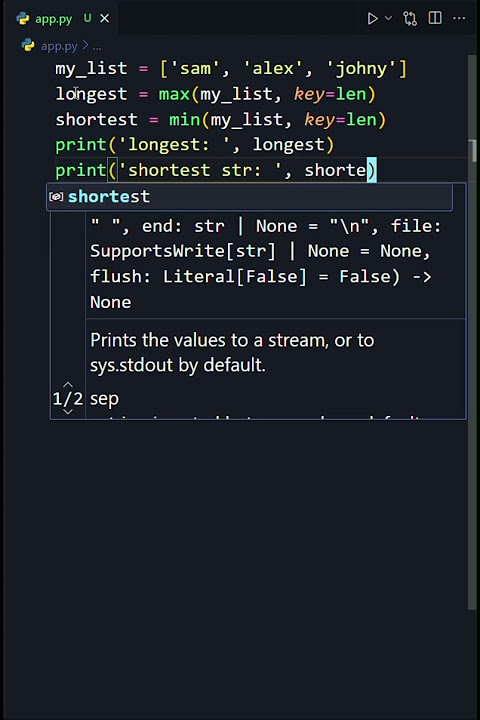Place cursor on my_list assignment line
This screenshot has width=480, height=720.
pyautogui.click(x=231, y=68)
